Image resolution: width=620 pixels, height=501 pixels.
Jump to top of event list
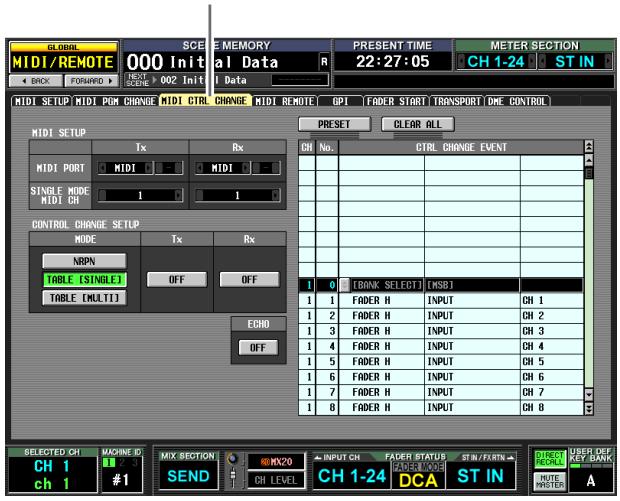tap(589, 147)
